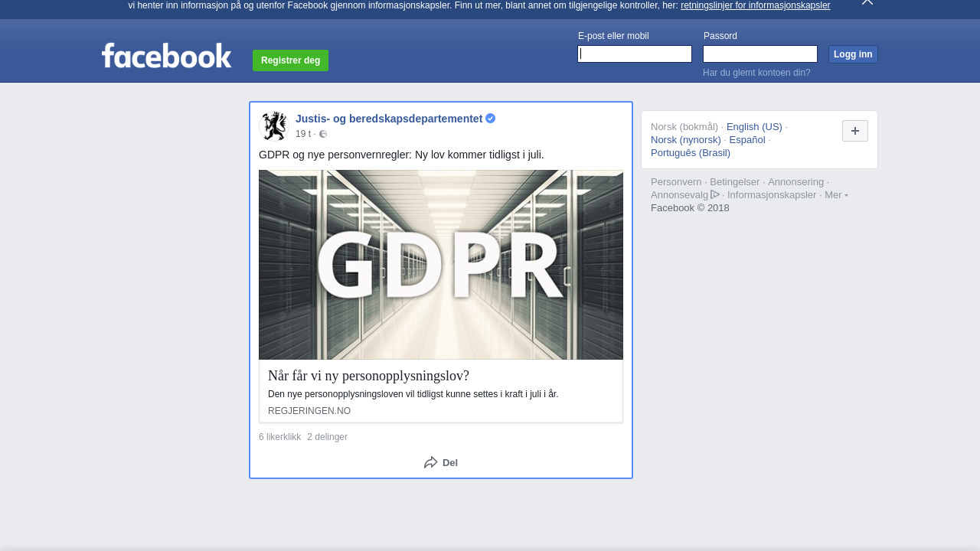Click the AdChoices triangle icon
Viewport: 980px width, 551px height.
[x=715, y=194]
